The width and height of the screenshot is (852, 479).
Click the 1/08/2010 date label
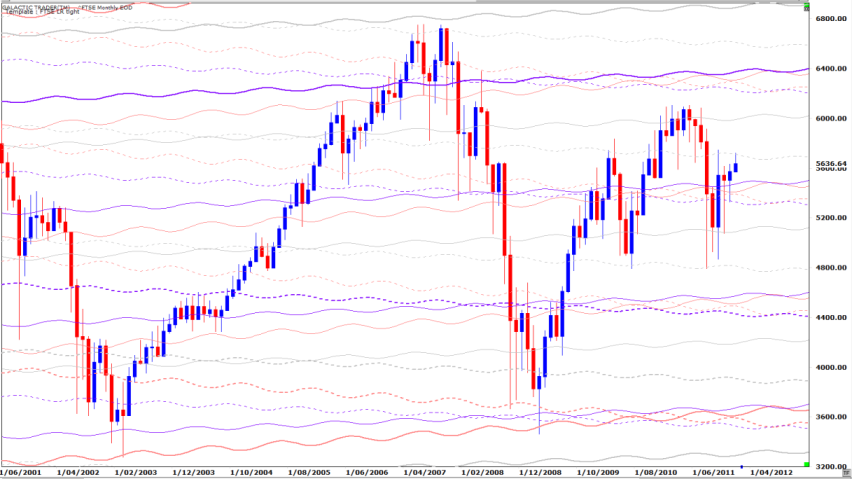tap(655, 472)
